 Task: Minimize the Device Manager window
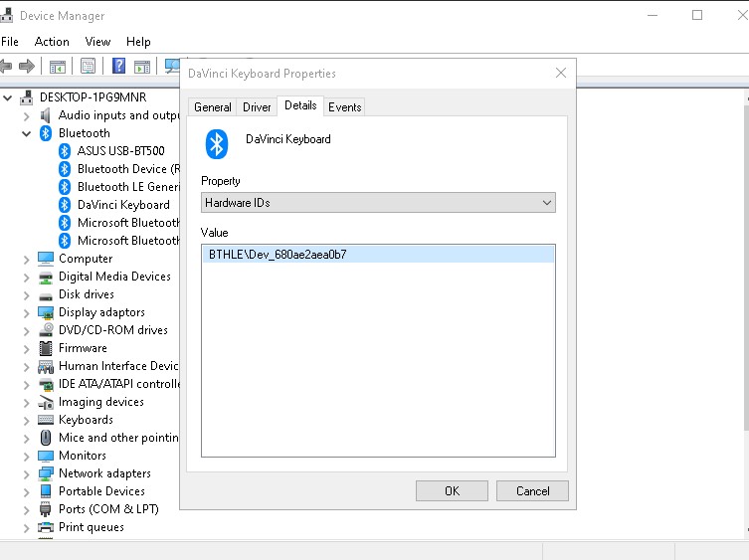point(653,15)
